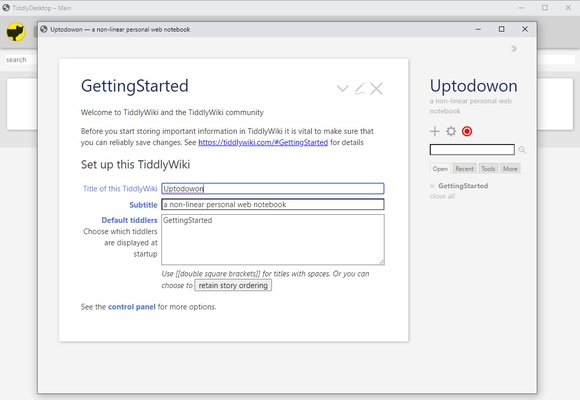Minimize the Uptodowon wiki window
Screen dimensions: 580x400
[478, 29]
